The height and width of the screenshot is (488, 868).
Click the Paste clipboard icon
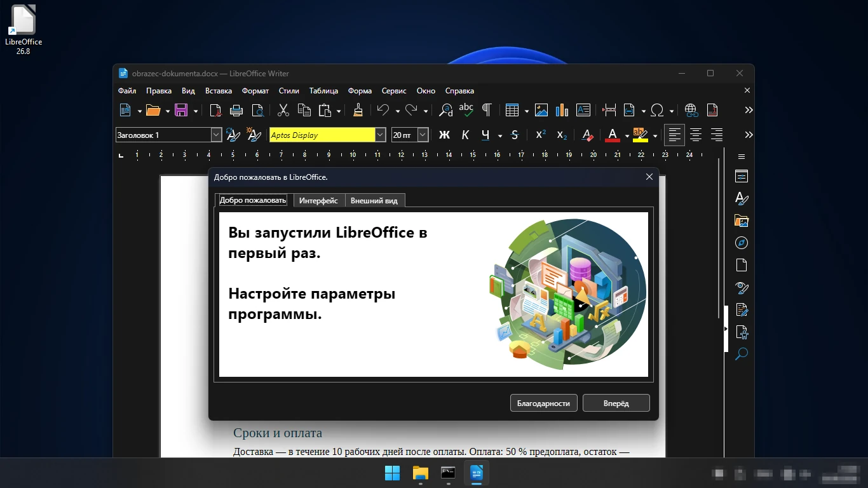pos(325,110)
